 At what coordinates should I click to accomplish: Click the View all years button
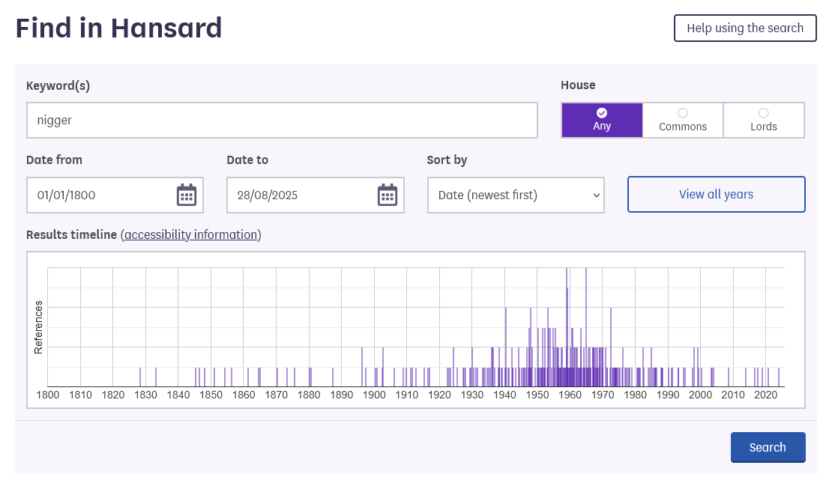point(717,195)
